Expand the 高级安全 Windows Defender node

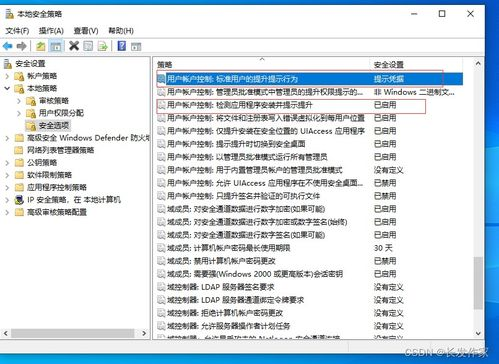click(7, 138)
